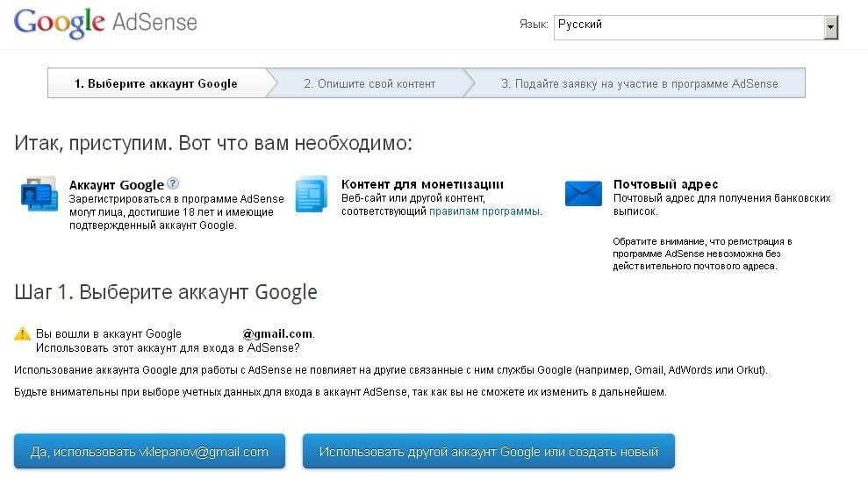This screenshot has width=868, height=493.
Task: Click the yellow warning triangle icon
Action: point(23,334)
